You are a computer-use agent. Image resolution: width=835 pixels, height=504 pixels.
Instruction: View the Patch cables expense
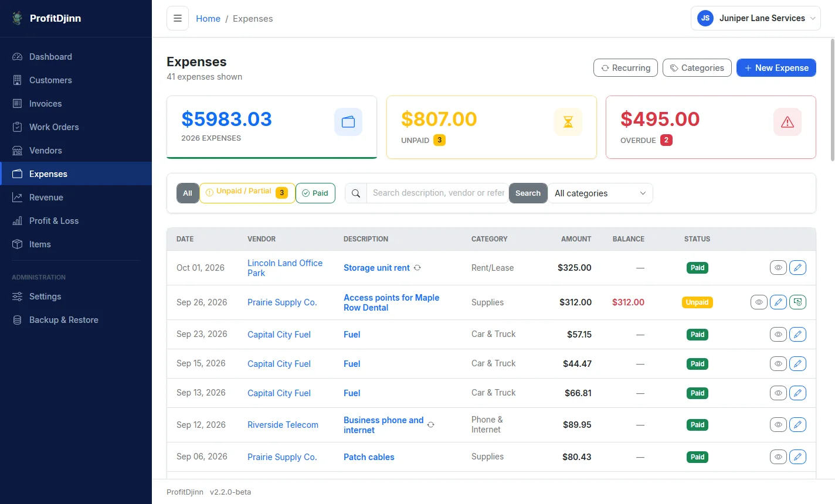click(x=778, y=457)
